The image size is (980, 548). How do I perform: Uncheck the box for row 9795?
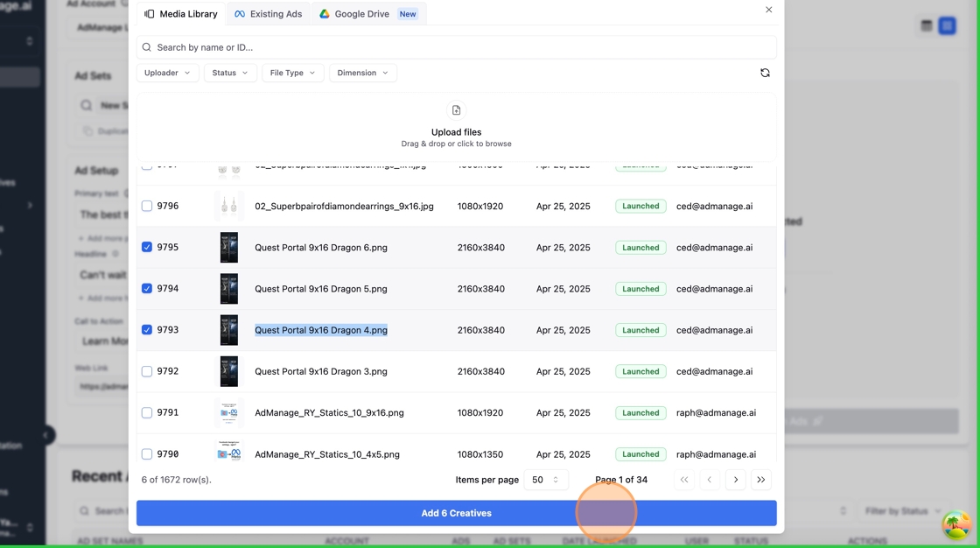[x=147, y=247]
